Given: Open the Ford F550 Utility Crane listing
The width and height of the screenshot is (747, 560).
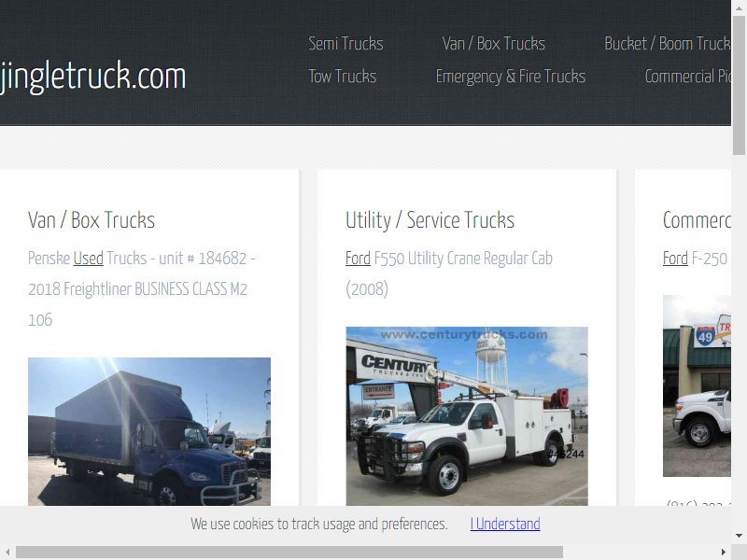Looking at the screenshot, I should (x=449, y=273).
